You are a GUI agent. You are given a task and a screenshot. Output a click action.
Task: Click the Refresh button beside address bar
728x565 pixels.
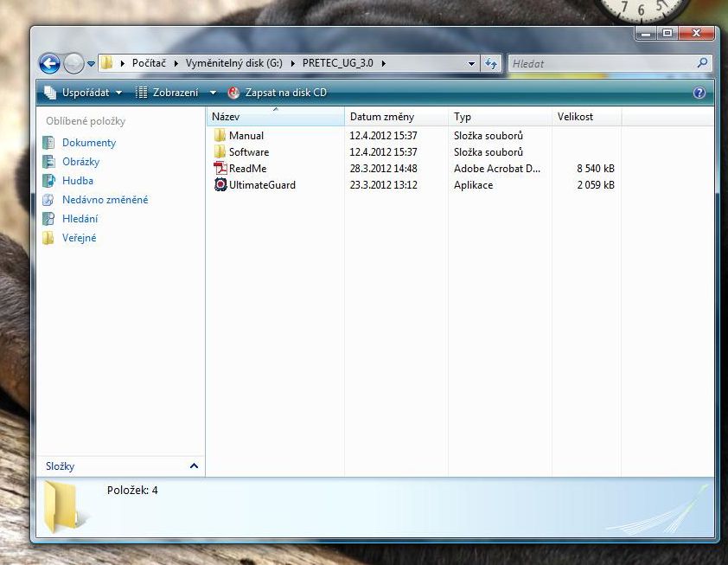pos(491,63)
